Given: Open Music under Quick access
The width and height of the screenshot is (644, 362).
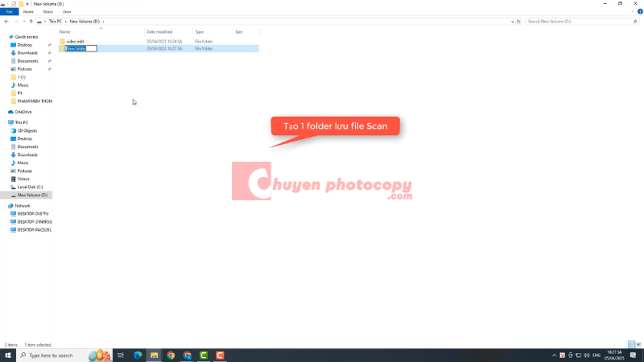Looking at the screenshot, I should click(x=23, y=85).
